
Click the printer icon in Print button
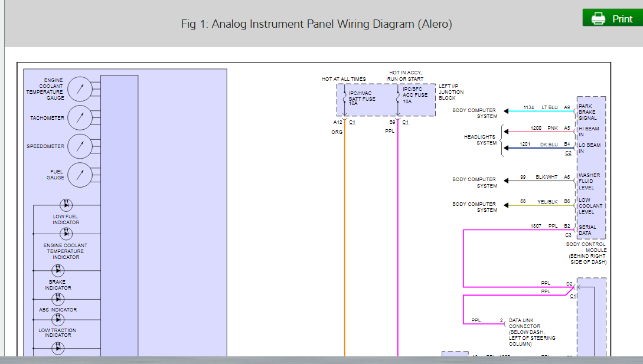[598, 18]
